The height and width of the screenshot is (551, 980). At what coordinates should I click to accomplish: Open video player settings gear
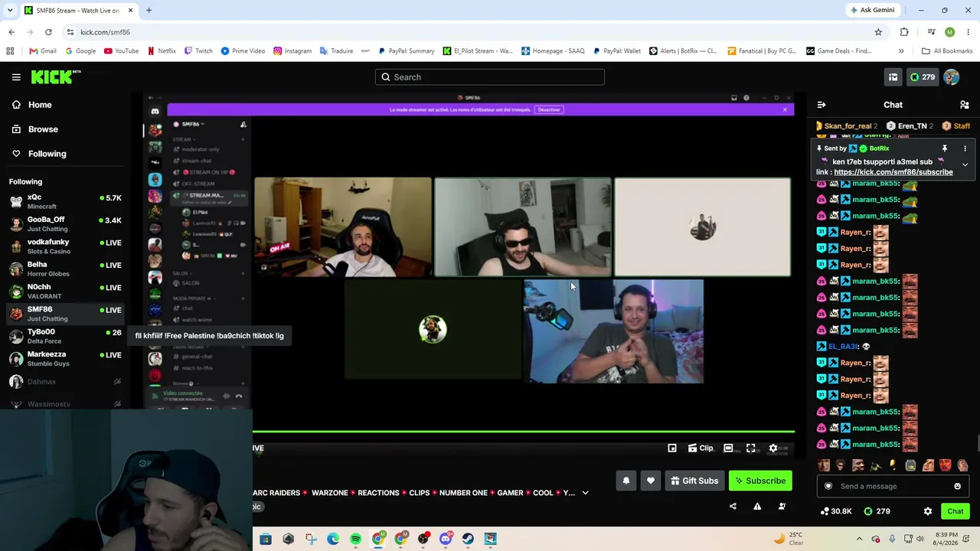(773, 448)
